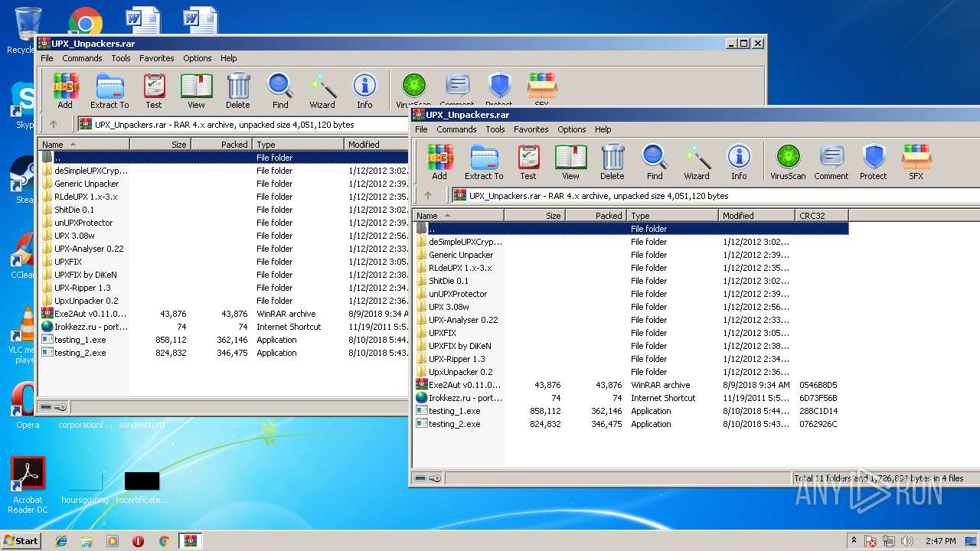Open Help menu in back WinRAR window
980x551 pixels.
point(229,58)
